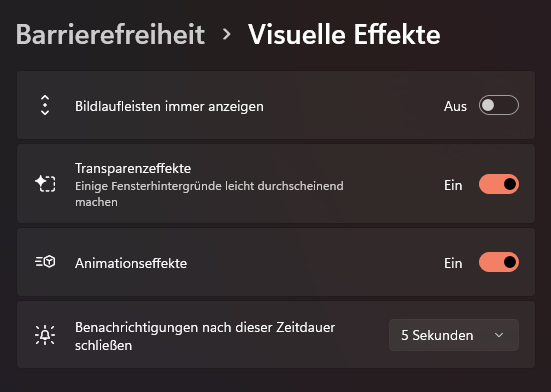
Task: Go back to Barrierefreiheit breadcrumb
Action: 110,34
